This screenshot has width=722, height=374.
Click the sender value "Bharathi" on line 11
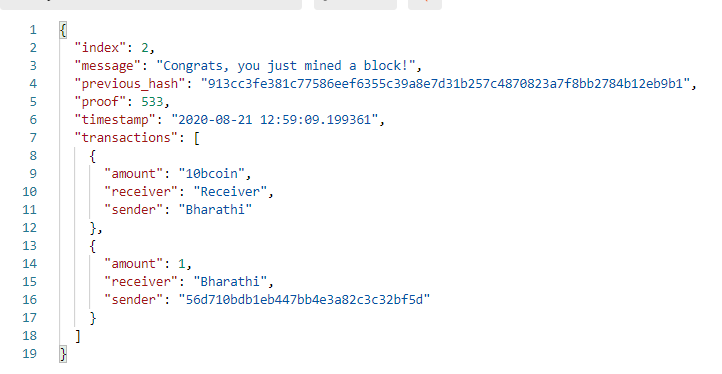215,210
